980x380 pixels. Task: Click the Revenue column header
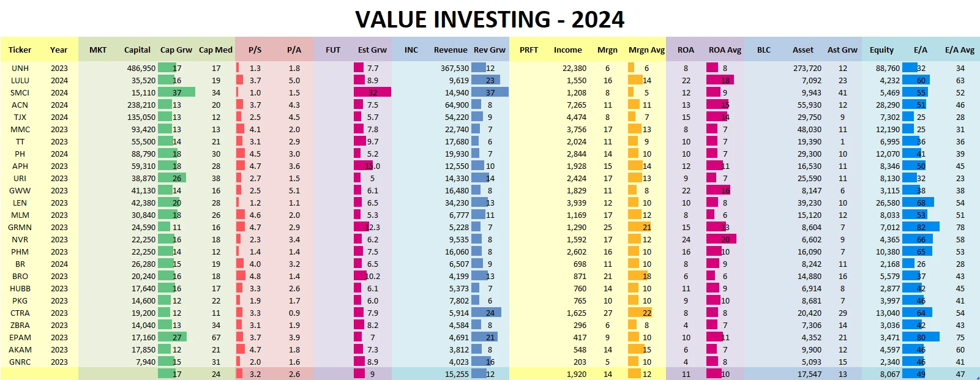click(451, 50)
